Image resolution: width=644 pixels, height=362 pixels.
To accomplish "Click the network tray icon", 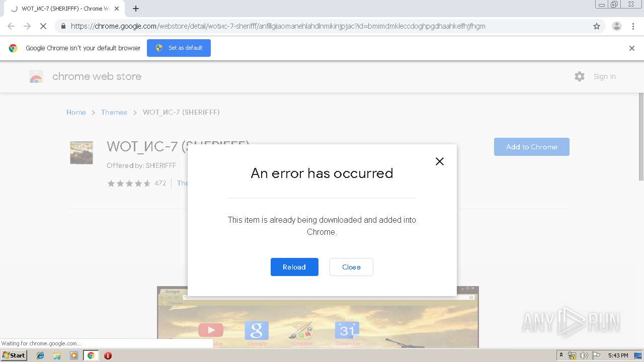I will pyautogui.click(x=572, y=355).
